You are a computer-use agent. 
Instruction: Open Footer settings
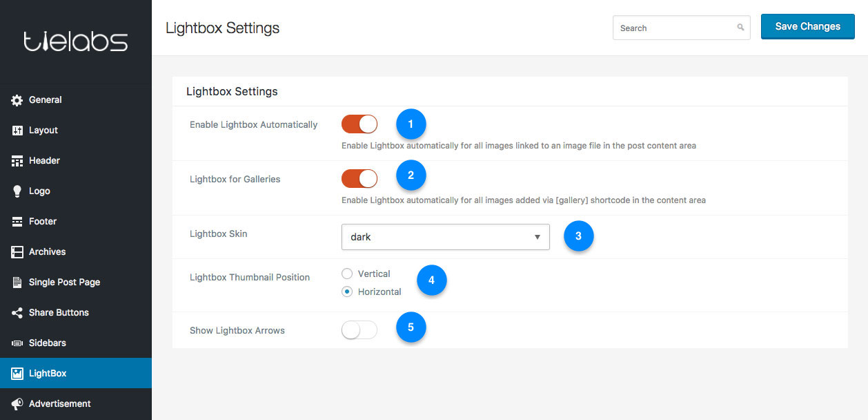click(76, 222)
